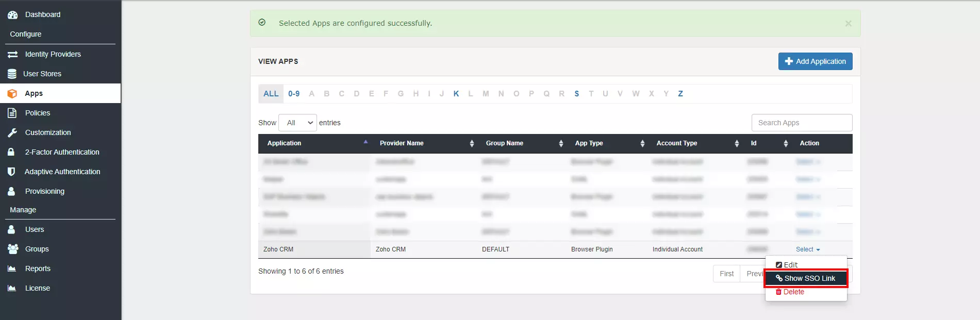980x320 pixels.
Task: Click the Identity Providers arrows icon
Action: pos(12,54)
